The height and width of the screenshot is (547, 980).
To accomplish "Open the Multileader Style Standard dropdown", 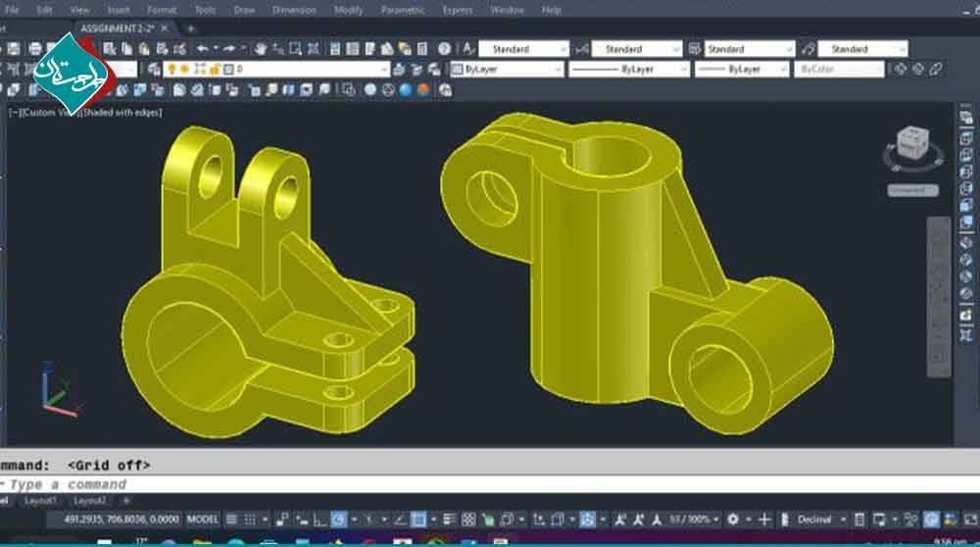I will (862, 49).
